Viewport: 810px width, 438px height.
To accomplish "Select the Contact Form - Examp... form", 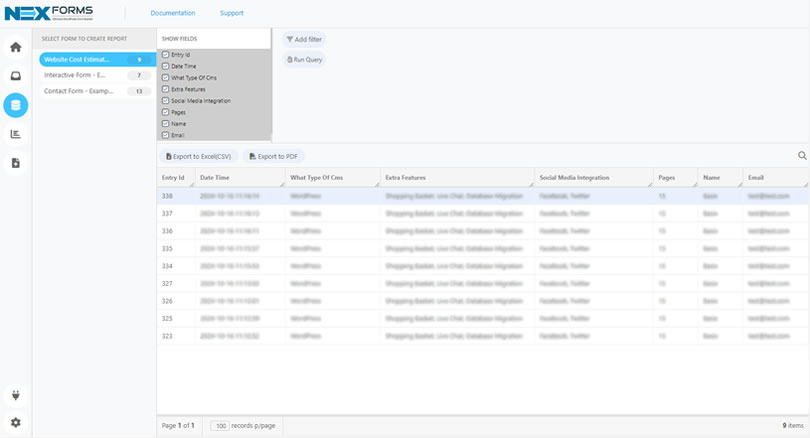I will pos(97,91).
